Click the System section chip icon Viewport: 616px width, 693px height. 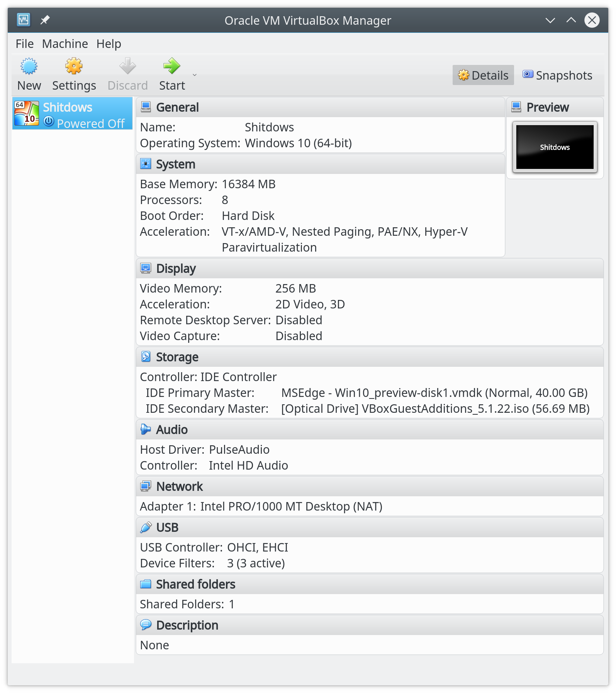point(146,164)
